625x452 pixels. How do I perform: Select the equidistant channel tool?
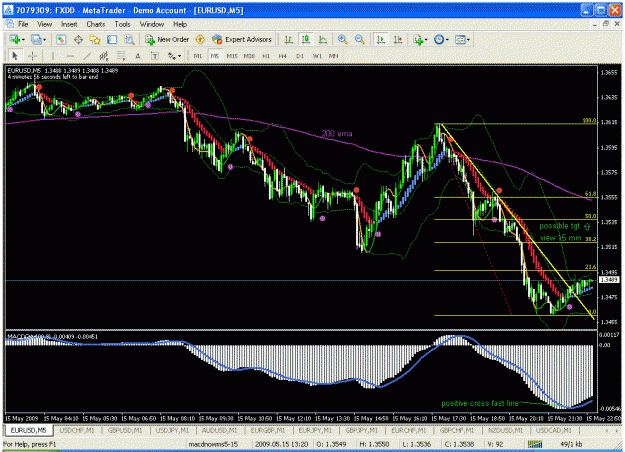(104, 56)
